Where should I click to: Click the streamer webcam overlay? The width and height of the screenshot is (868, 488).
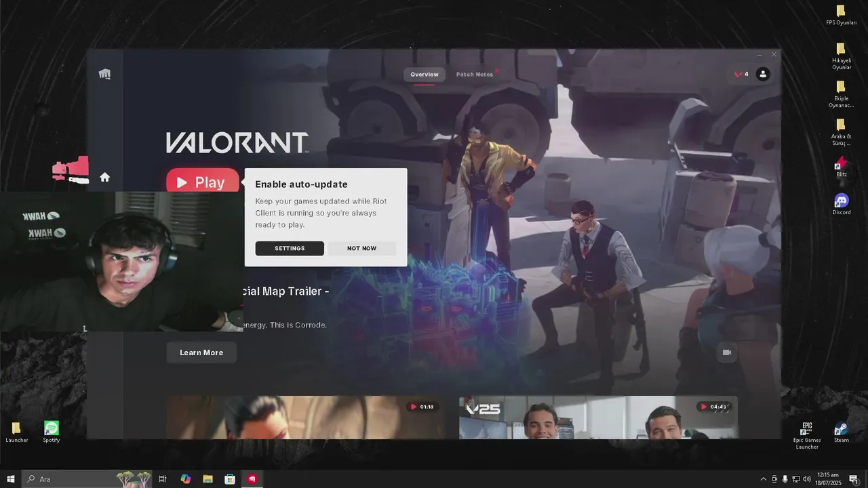point(121,262)
